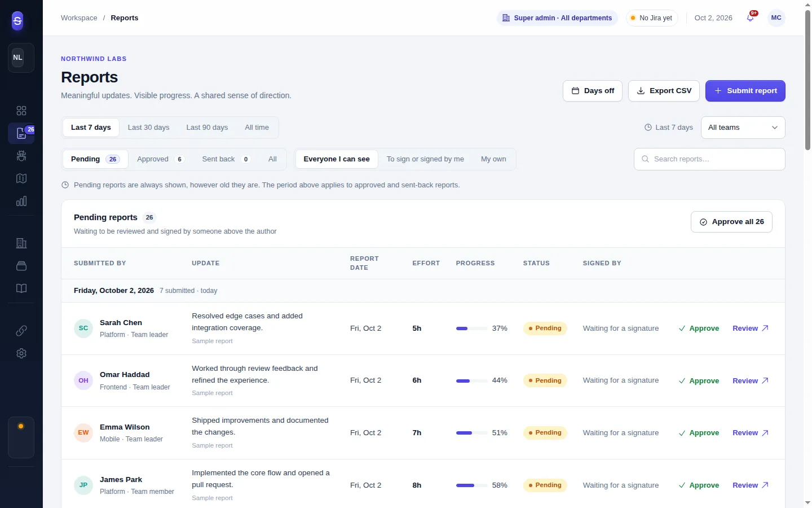812x508 pixels.
Task: Switch to the All status tab
Action: (272, 159)
